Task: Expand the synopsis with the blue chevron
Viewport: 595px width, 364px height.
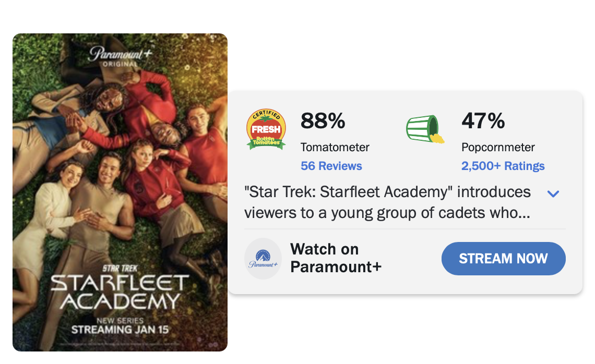Action: coord(553,194)
